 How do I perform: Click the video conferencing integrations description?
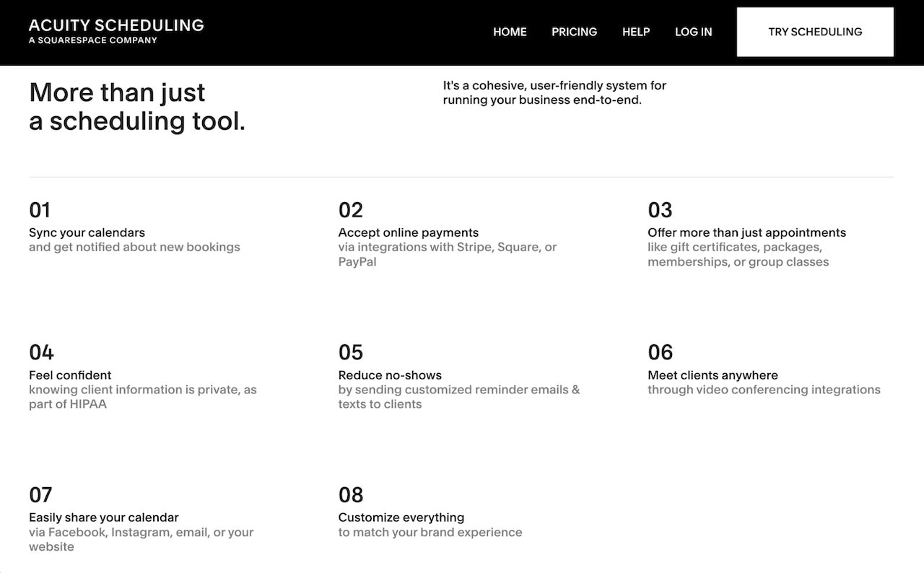point(764,390)
